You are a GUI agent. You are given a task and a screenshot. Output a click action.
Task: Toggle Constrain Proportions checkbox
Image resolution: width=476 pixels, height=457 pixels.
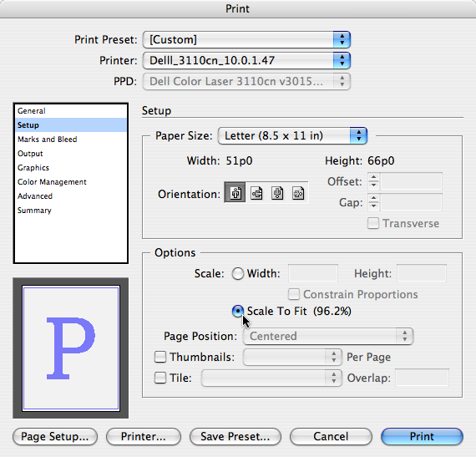(294, 294)
